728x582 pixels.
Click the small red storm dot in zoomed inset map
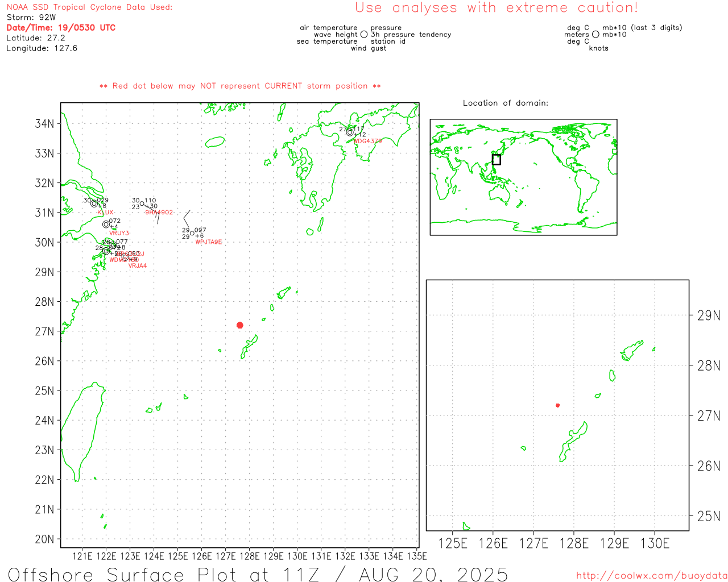point(557,405)
